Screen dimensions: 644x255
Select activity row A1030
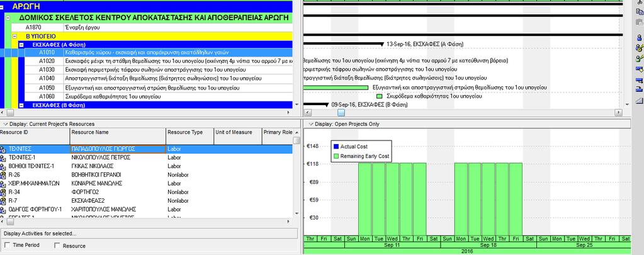click(x=159, y=69)
